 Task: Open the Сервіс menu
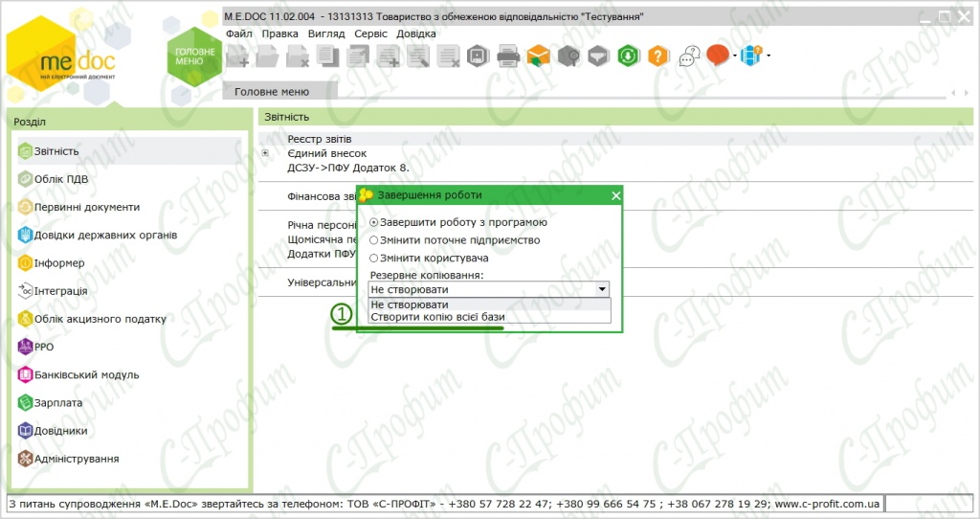coord(371,34)
